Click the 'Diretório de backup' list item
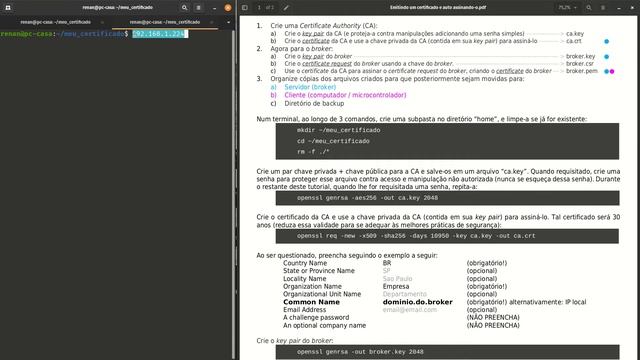640x360 pixels. pyautogui.click(x=314, y=104)
